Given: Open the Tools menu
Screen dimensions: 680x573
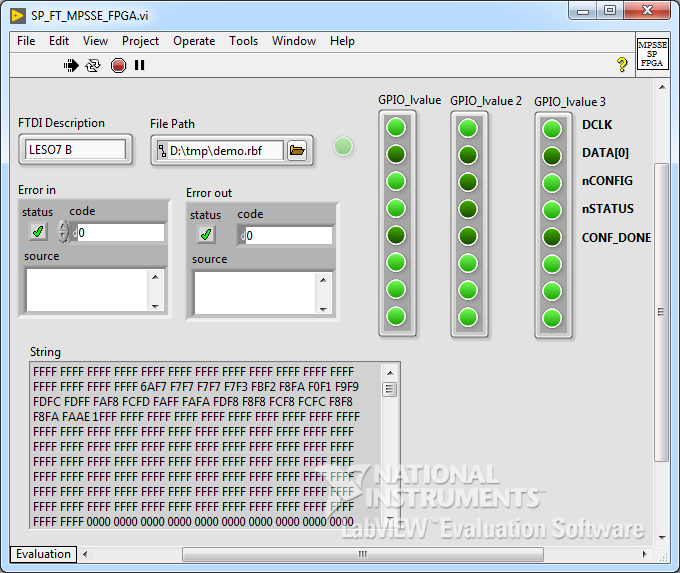Looking at the screenshot, I should pyautogui.click(x=243, y=41).
